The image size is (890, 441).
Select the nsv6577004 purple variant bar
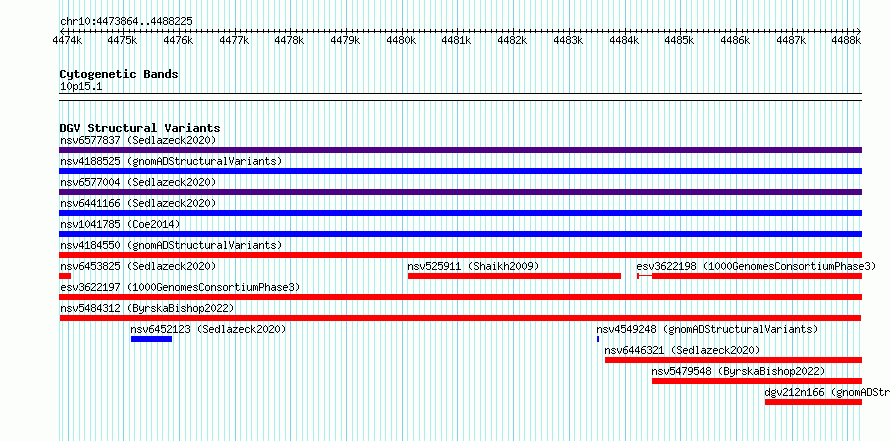[x=460, y=192]
